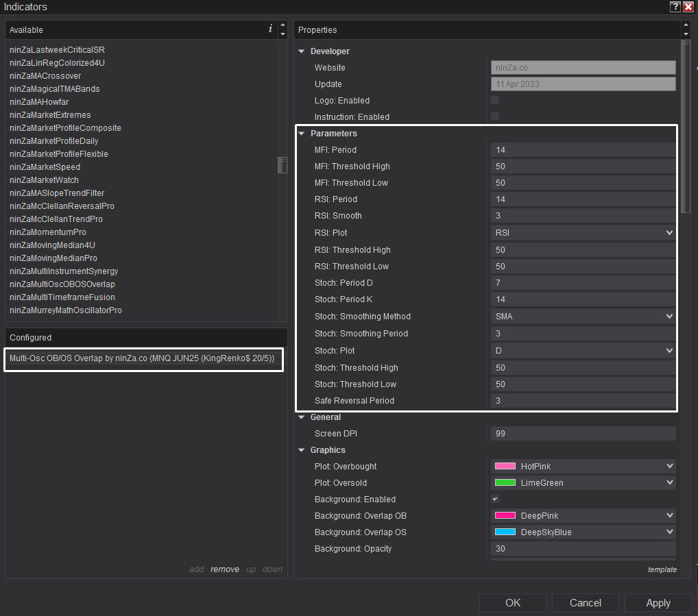This screenshot has width=698, height=616.
Task: Click the Stoch: Period D field
Action: coord(583,283)
